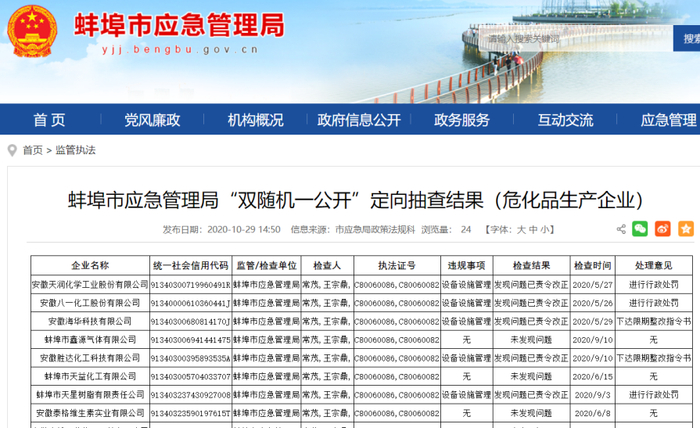Click the date cell 2020/6/8
Screen dimensions: 700x428
click(592, 413)
